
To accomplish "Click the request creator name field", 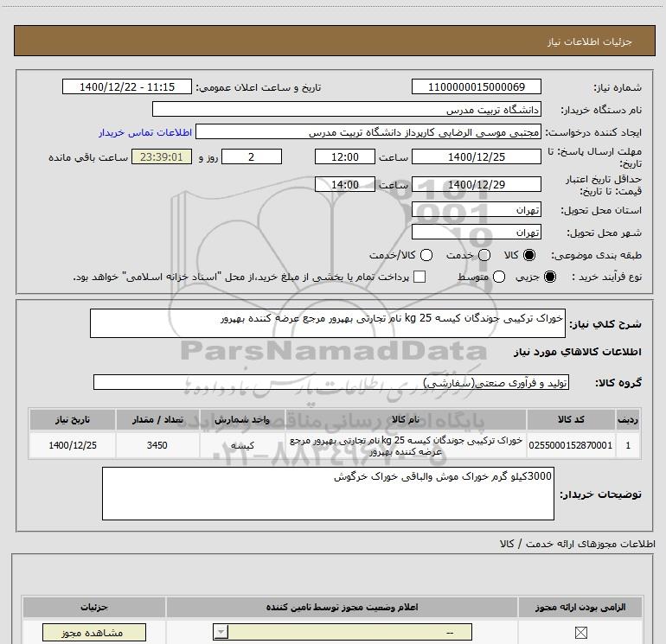I will pyautogui.click(x=368, y=131).
